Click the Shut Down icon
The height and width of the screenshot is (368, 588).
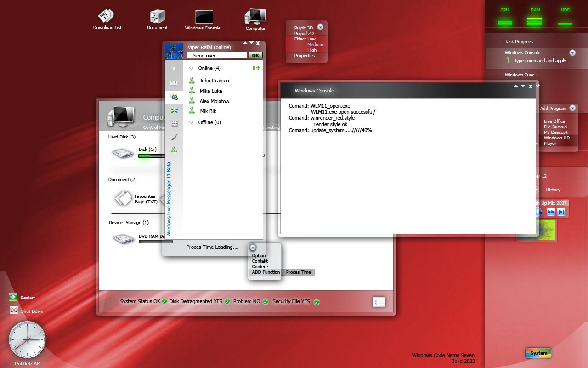click(x=13, y=310)
